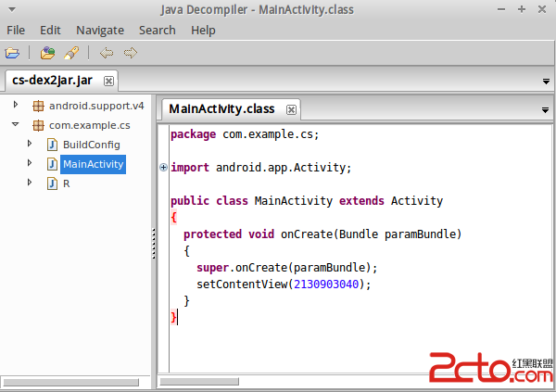Minimize the Java Decompiler window

tap(501, 9)
